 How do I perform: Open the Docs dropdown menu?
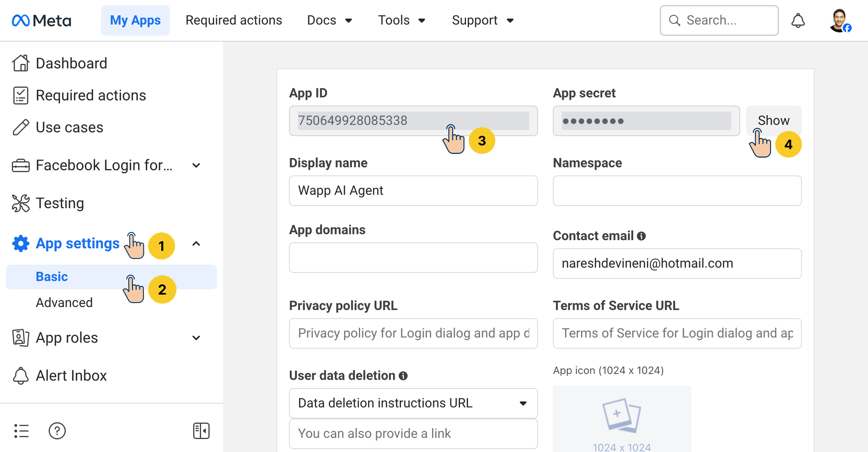(330, 20)
